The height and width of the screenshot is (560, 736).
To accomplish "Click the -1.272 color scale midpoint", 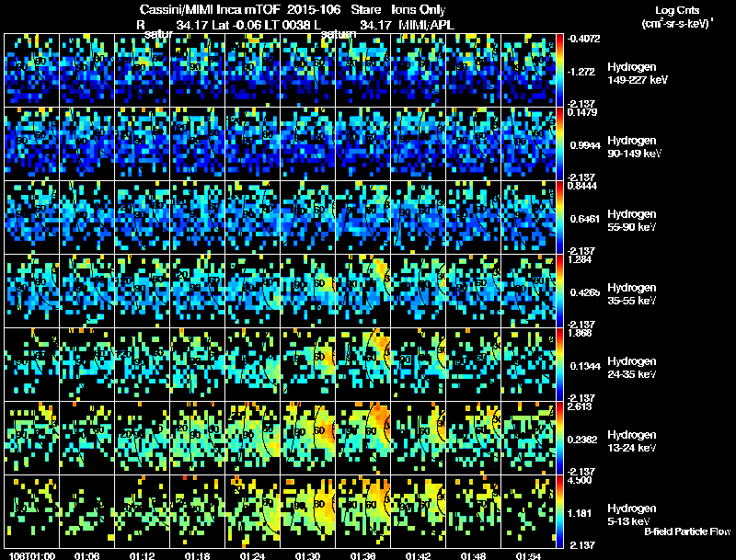I will [x=581, y=72].
